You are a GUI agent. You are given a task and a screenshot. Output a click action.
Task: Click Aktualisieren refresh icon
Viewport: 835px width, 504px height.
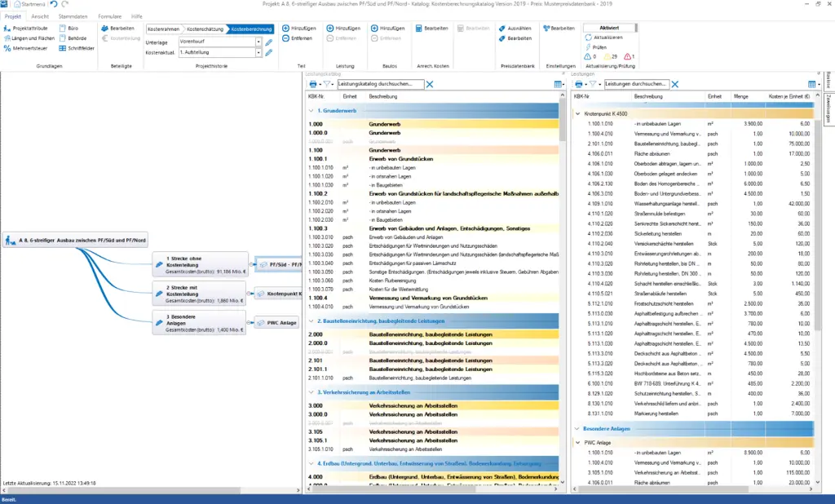[x=589, y=38]
